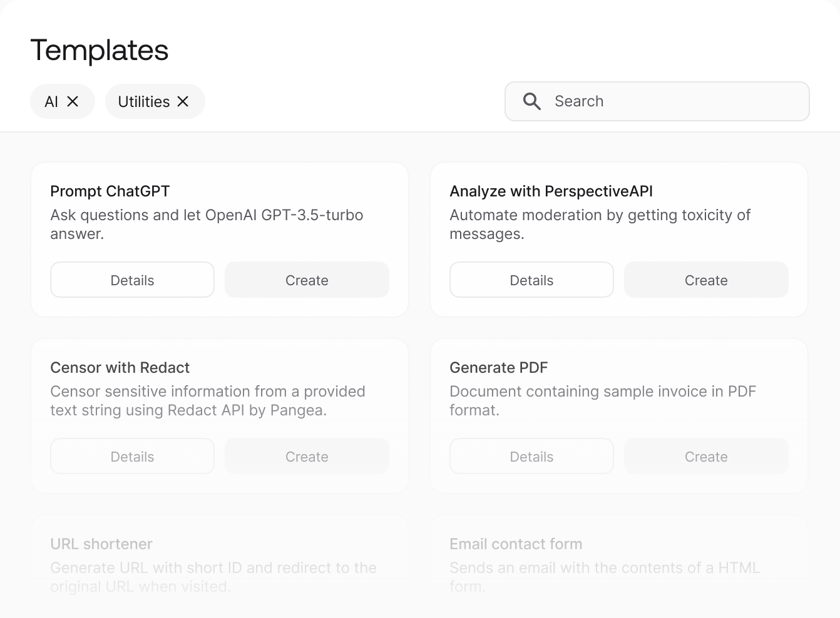Click the Email contact form title
The height and width of the screenshot is (618, 840).
[x=516, y=544]
